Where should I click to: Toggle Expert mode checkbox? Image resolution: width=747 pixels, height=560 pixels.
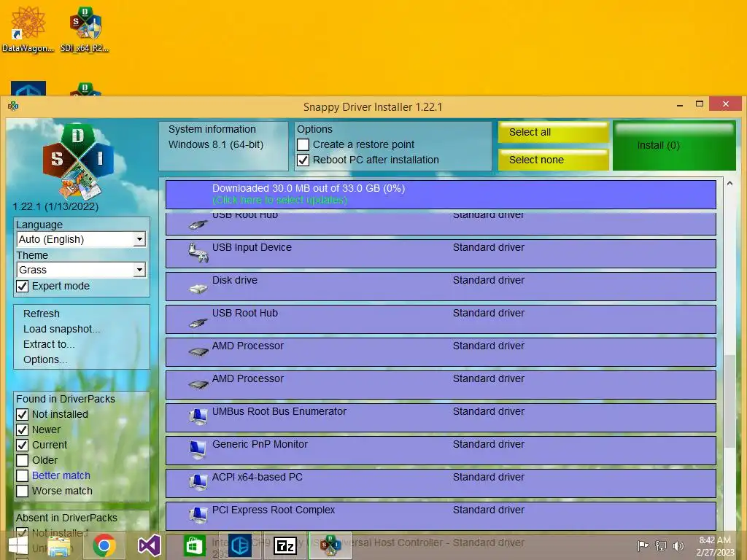[x=23, y=286]
